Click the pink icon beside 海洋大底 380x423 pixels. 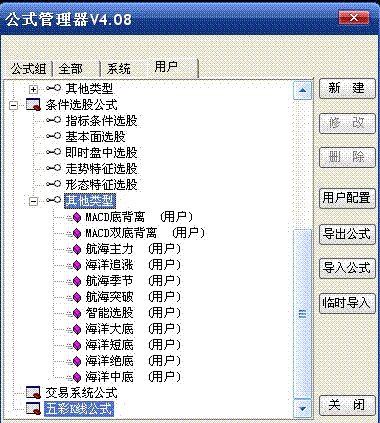(77, 329)
